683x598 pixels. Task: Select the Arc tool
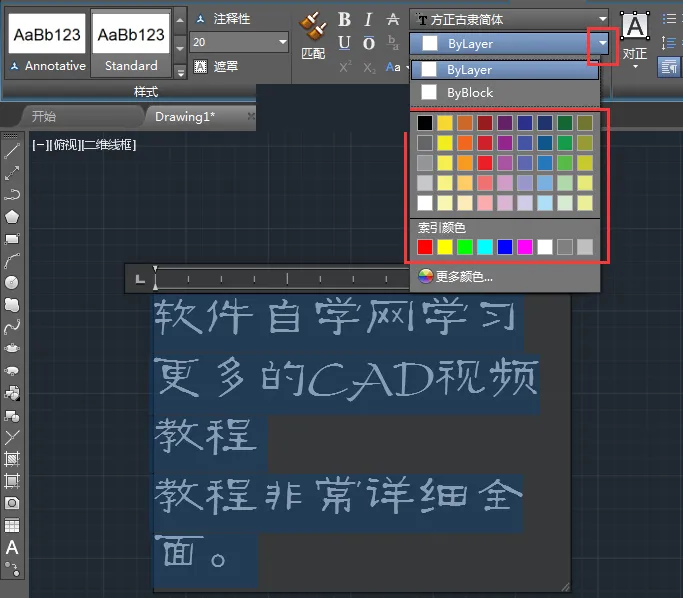[x=12, y=260]
